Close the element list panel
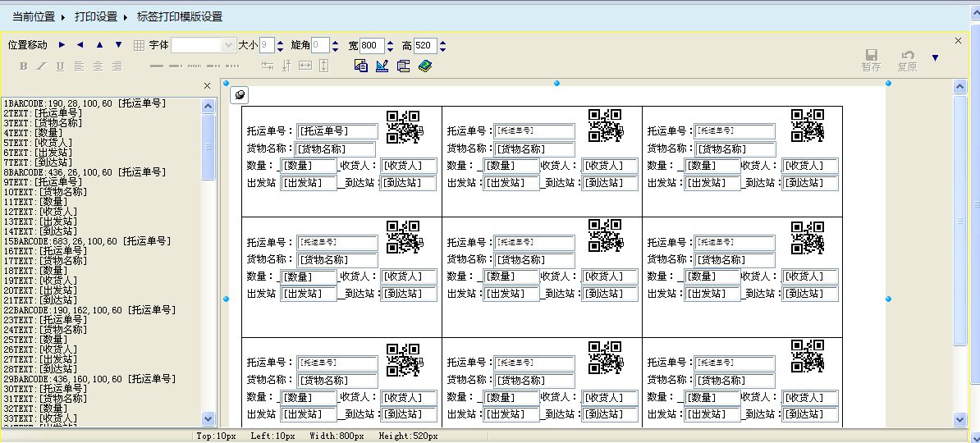The height and width of the screenshot is (443, 980). coord(208,86)
